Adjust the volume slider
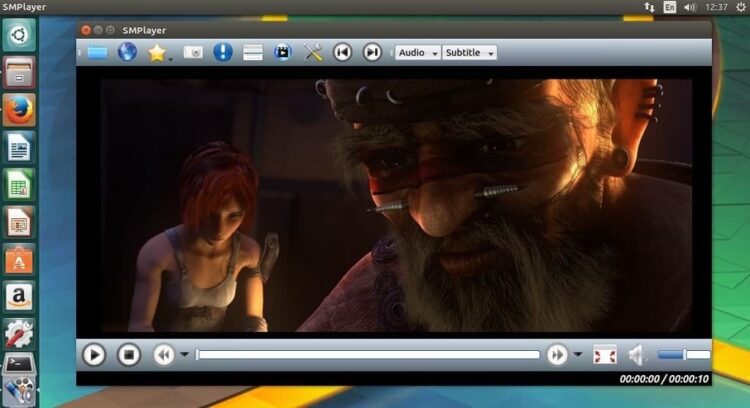750x408 pixels. pos(684,354)
